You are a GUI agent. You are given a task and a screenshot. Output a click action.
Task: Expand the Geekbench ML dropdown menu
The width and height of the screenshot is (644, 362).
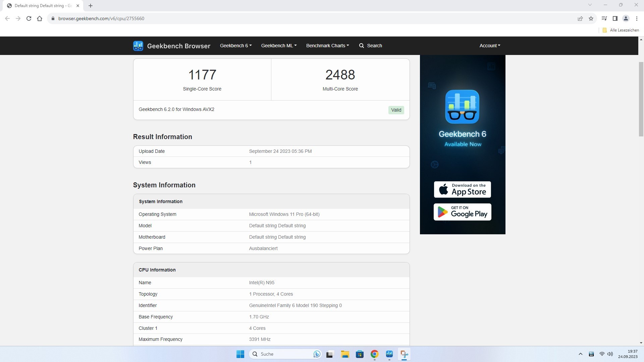279,46
